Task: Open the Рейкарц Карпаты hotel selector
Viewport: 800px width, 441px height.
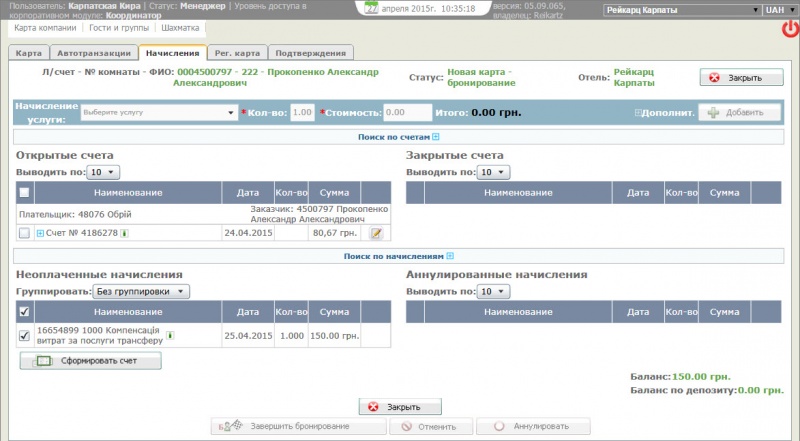Action: point(680,9)
